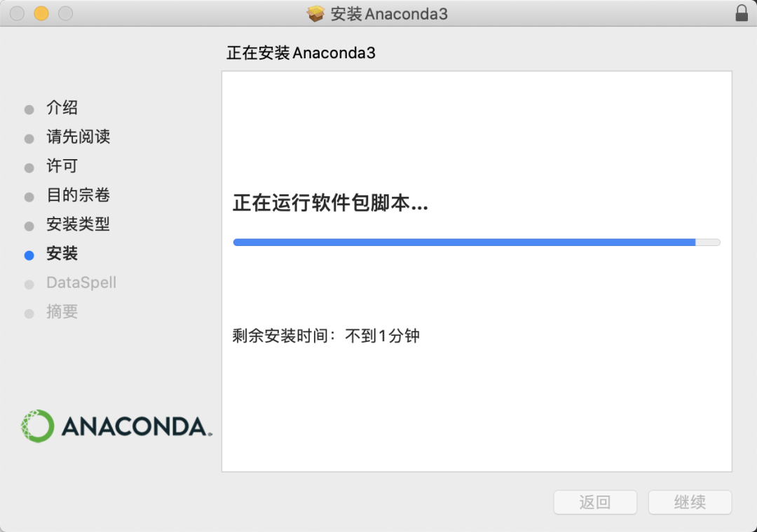
Task: Click the 返回 button
Action: [595, 502]
